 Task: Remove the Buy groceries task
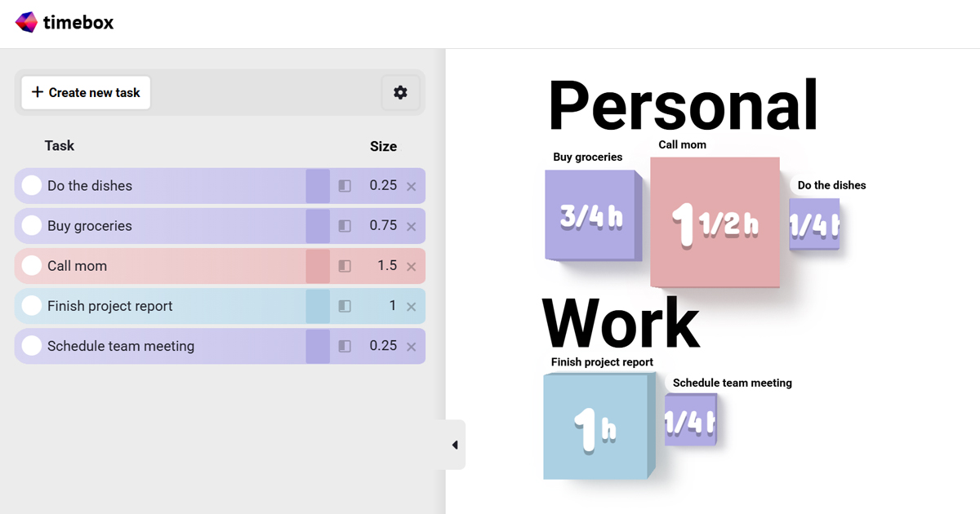412,225
